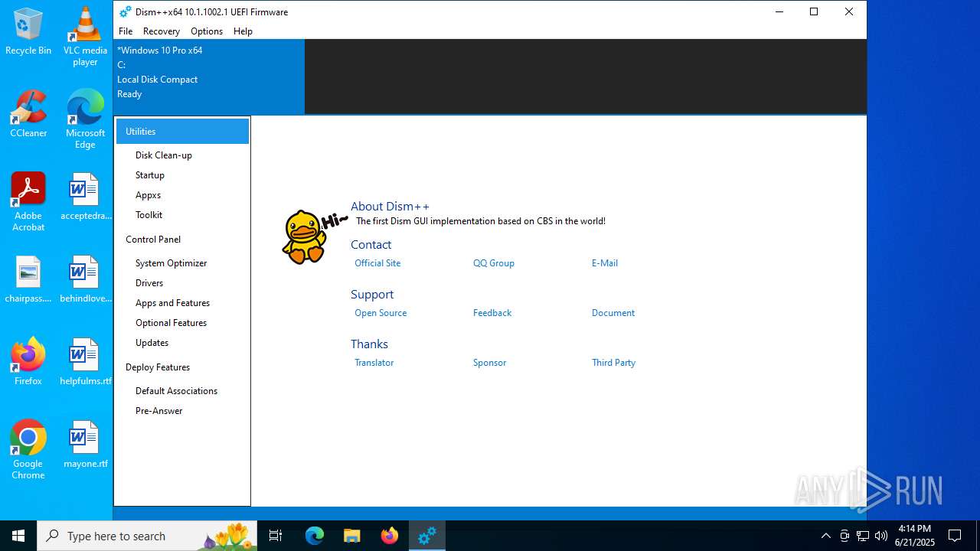
Task: Select Google Chrome desktop shortcut
Action: coord(28,450)
